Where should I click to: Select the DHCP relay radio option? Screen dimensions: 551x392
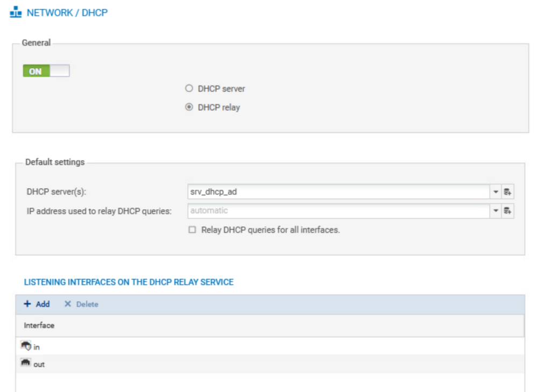pos(189,108)
